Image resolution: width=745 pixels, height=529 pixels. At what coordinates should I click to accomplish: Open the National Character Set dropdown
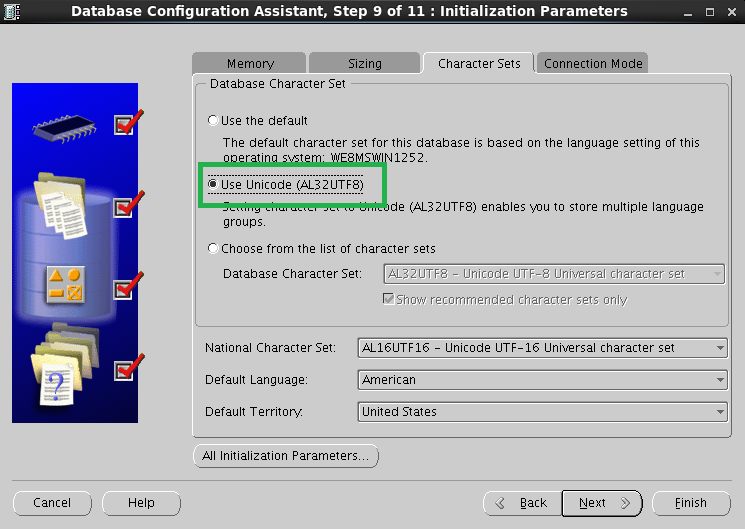coord(542,348)
